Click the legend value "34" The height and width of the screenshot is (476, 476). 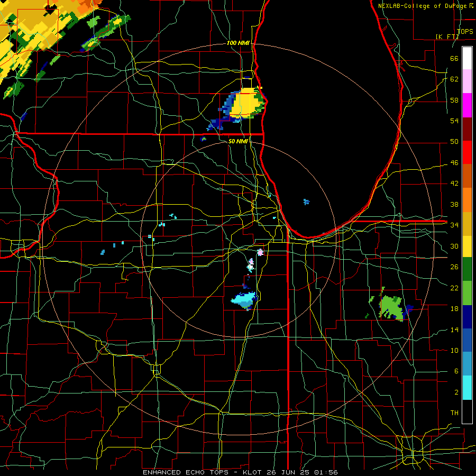coord(454,225)
